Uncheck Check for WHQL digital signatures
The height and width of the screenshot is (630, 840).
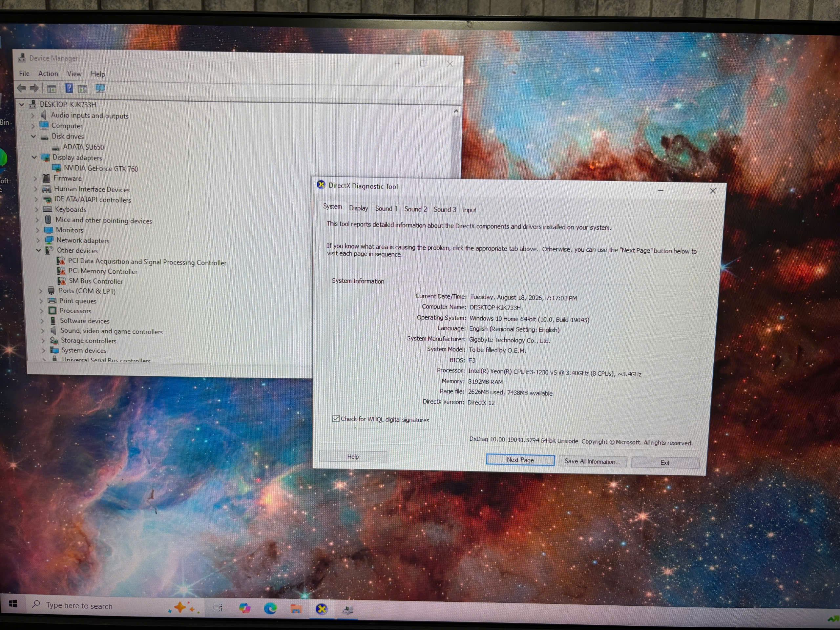pos(336,418)
